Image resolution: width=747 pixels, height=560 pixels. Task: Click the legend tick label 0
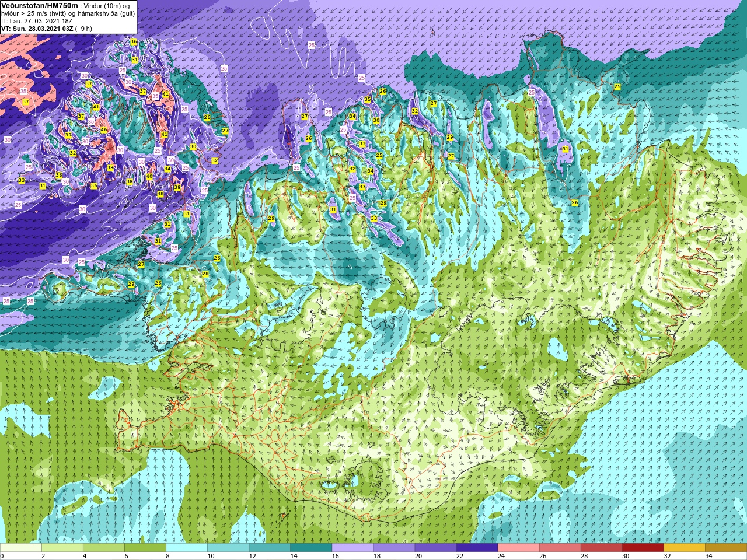[x=2, y=556]
